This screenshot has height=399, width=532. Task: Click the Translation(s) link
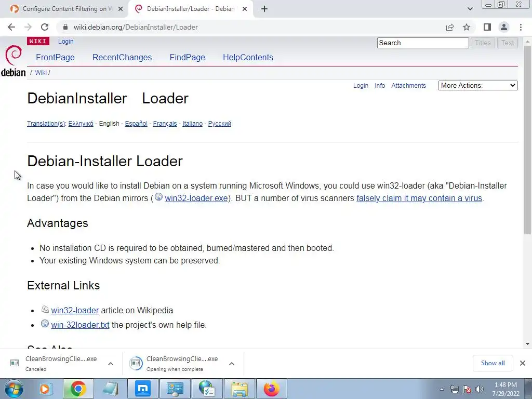[46, 124]
